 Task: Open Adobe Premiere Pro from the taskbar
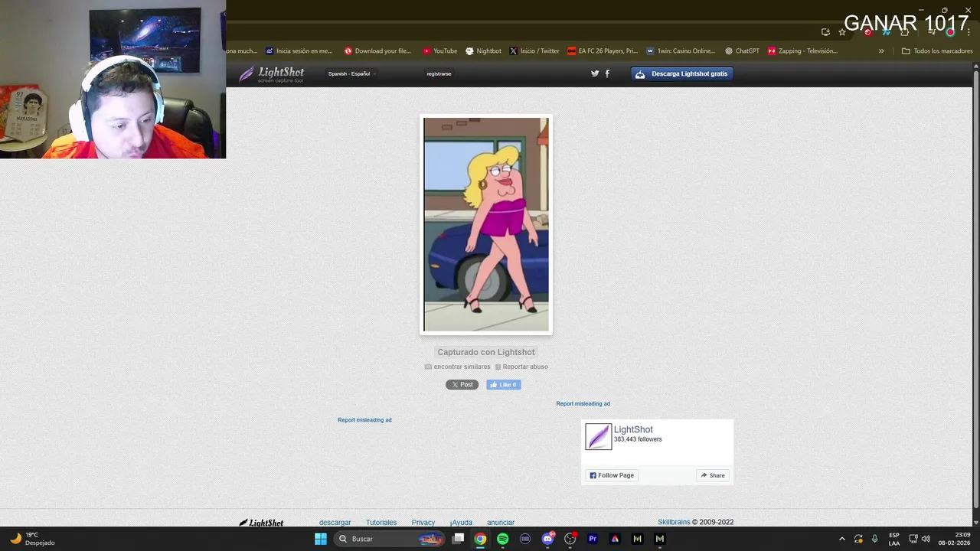click(x=593, y=539)
